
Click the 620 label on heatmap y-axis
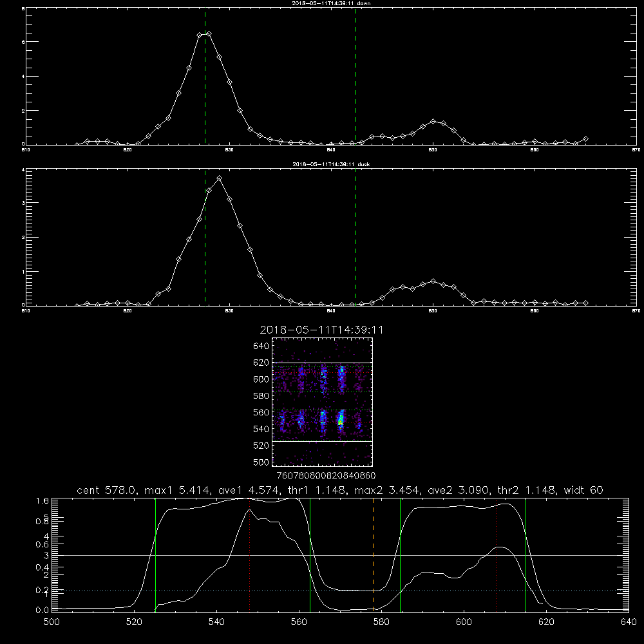click(261, 363)
